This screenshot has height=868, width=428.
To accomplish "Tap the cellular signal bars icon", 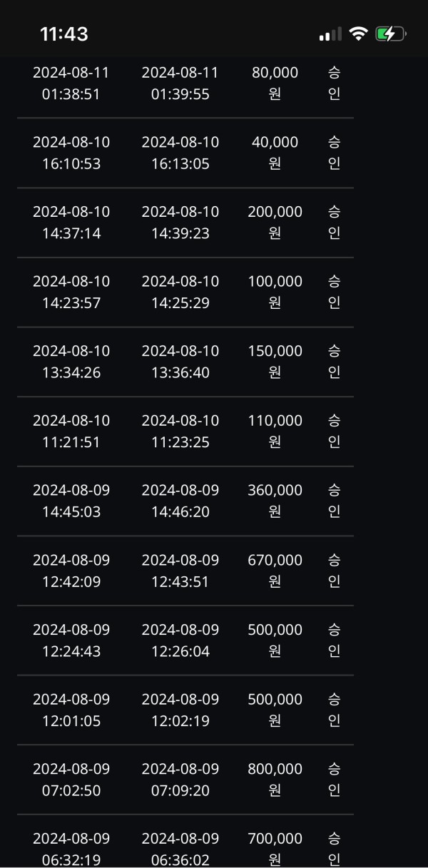I will point(330,34).
